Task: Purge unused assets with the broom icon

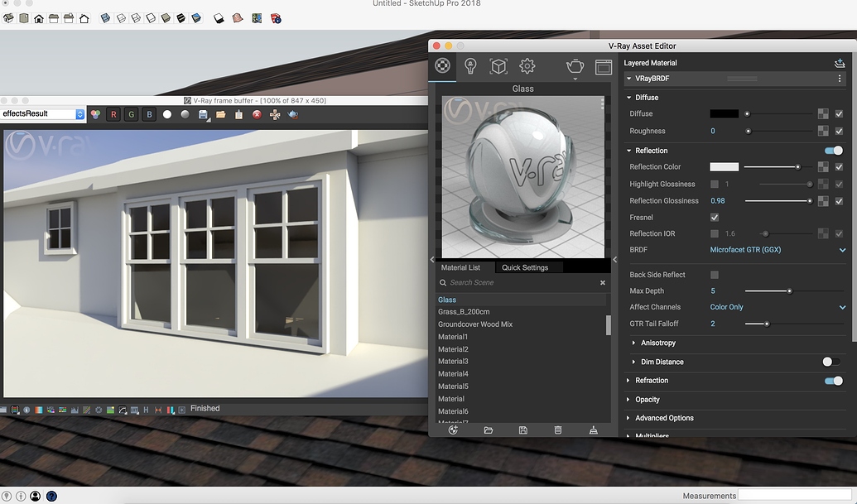Action: tap(593, 430)
